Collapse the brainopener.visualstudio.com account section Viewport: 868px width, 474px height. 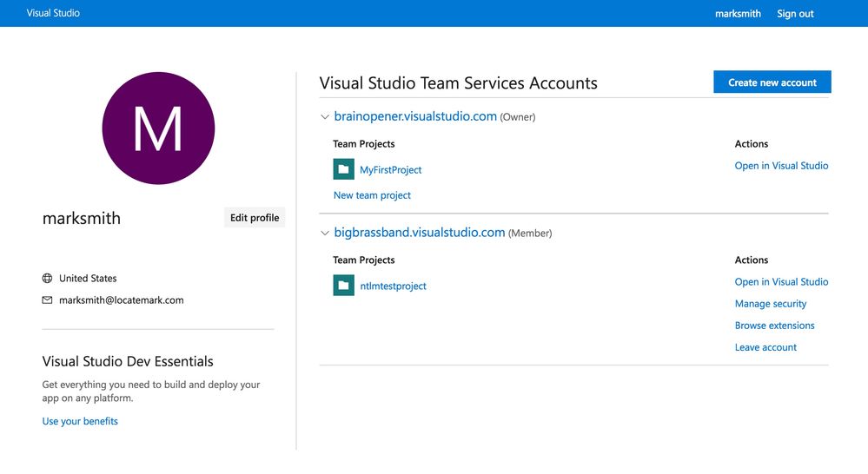pyautogui.click(x=324, y=116)
